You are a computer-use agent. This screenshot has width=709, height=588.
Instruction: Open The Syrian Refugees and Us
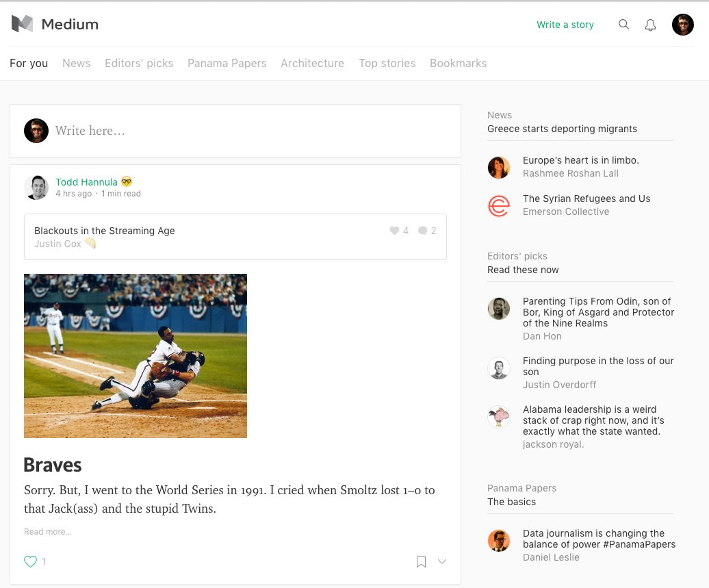(x=586, y=199)
